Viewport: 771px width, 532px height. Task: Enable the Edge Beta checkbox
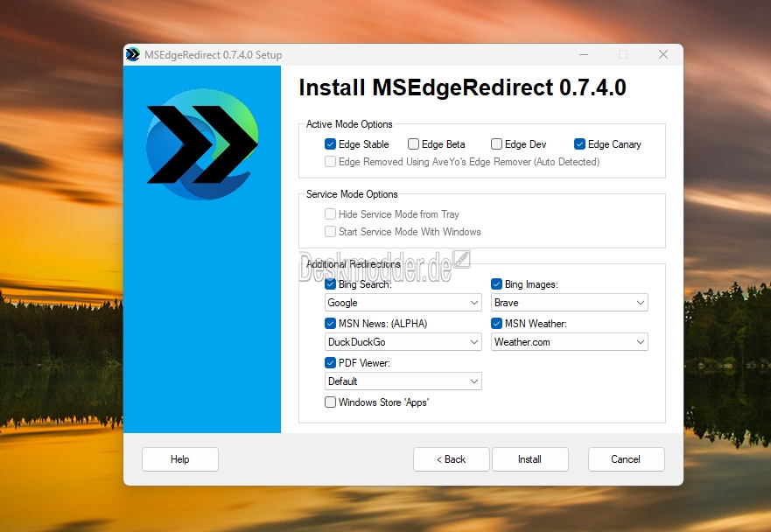tap(414, 144)
